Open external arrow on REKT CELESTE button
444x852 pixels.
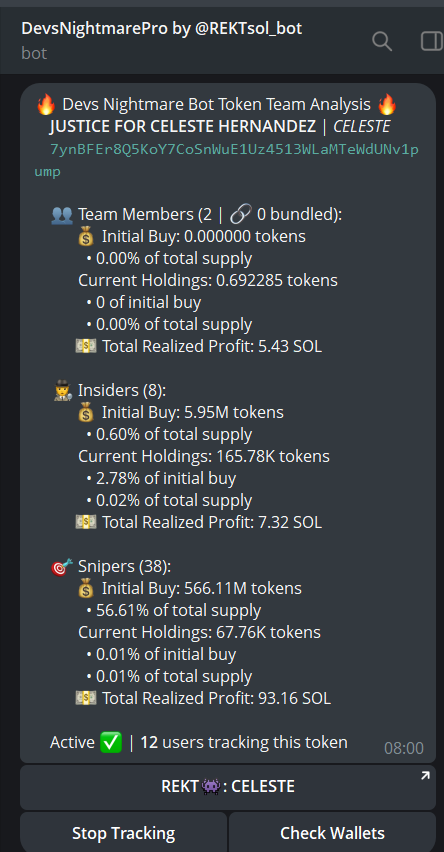coord(425,776)
